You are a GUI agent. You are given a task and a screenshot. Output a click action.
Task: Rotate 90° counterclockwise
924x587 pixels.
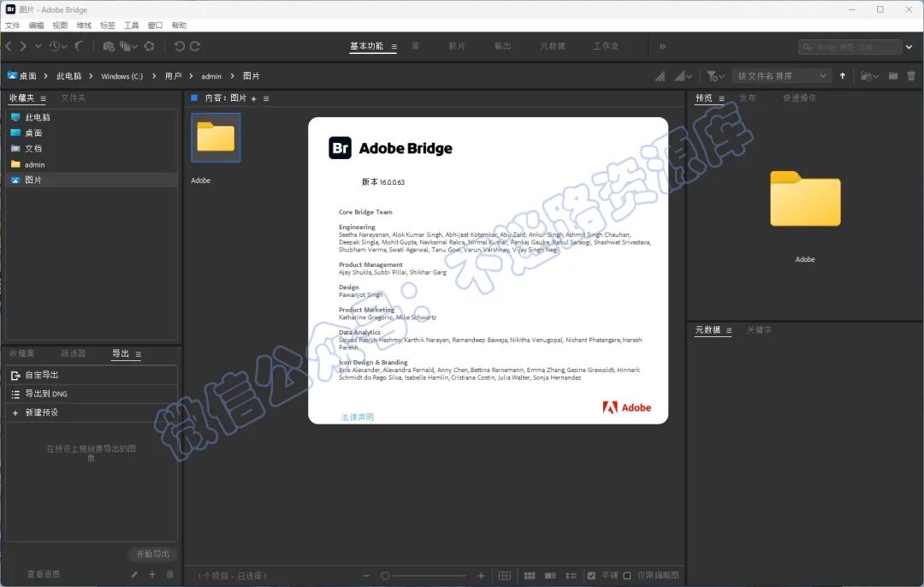(180, 46)
